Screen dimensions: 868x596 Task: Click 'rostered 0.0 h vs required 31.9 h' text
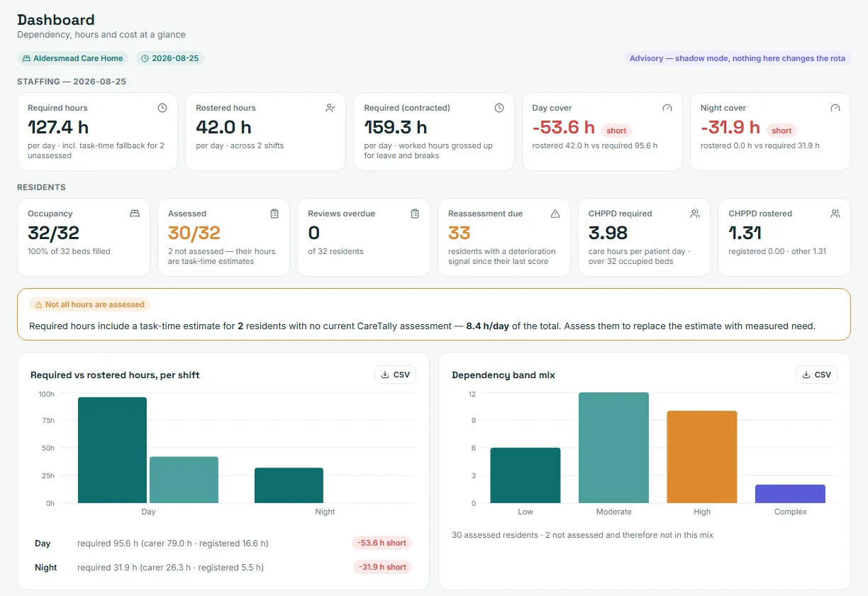[x=760, y=145]
